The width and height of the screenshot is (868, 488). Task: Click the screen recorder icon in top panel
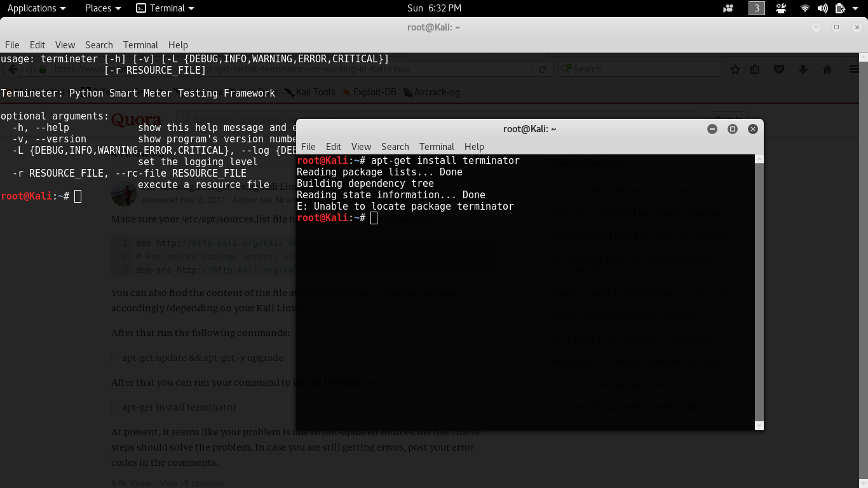728,8
